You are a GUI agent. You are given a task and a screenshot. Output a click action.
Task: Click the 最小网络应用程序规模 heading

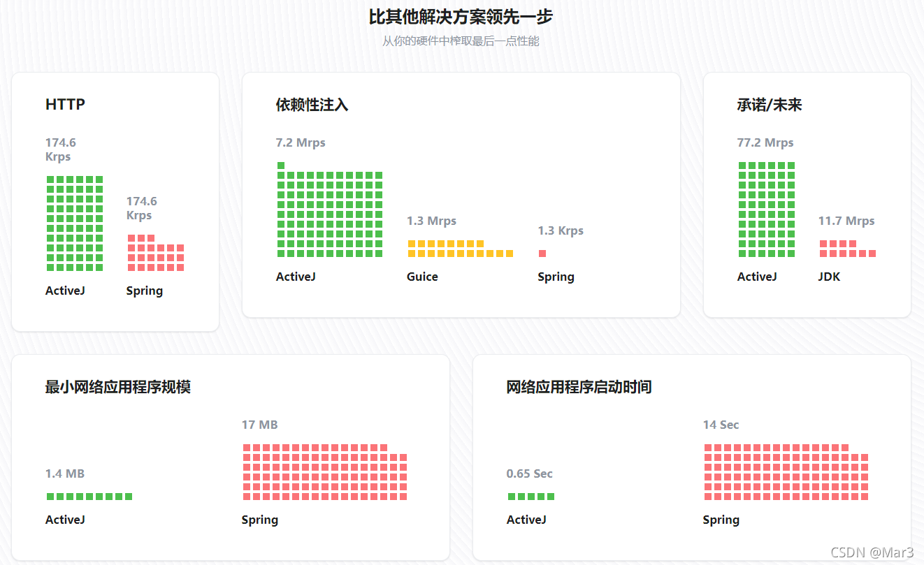[115, 387]
